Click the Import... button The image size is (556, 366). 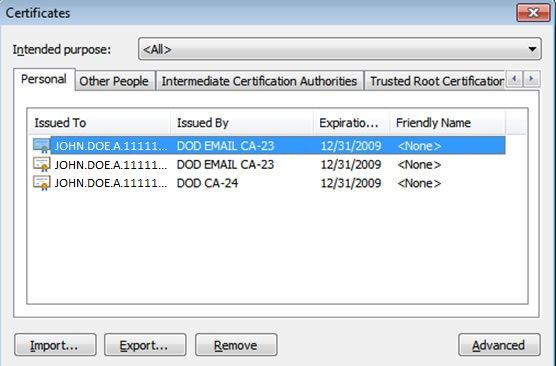pyautogui.click(x=55, y=345)
